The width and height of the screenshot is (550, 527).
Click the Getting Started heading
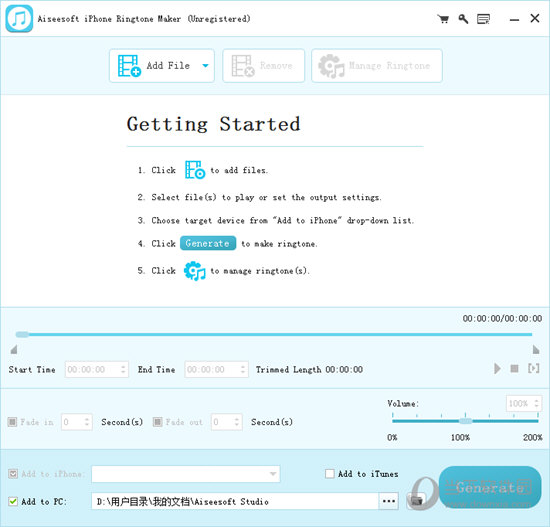(x=213, y=124)
